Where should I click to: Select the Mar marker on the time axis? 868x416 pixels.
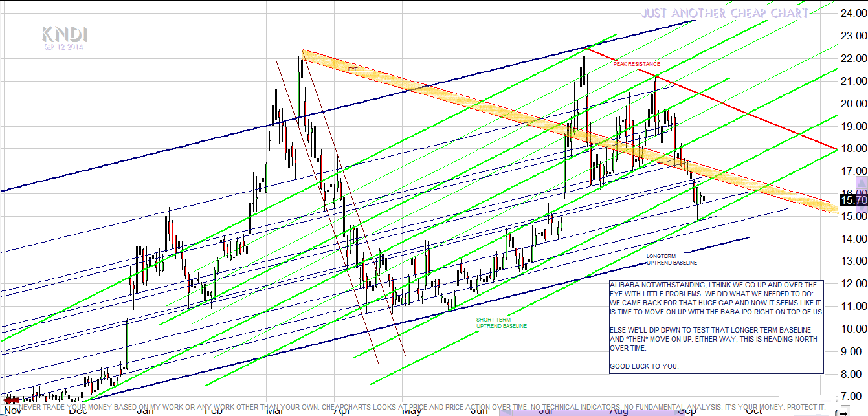tap(274, 410)
